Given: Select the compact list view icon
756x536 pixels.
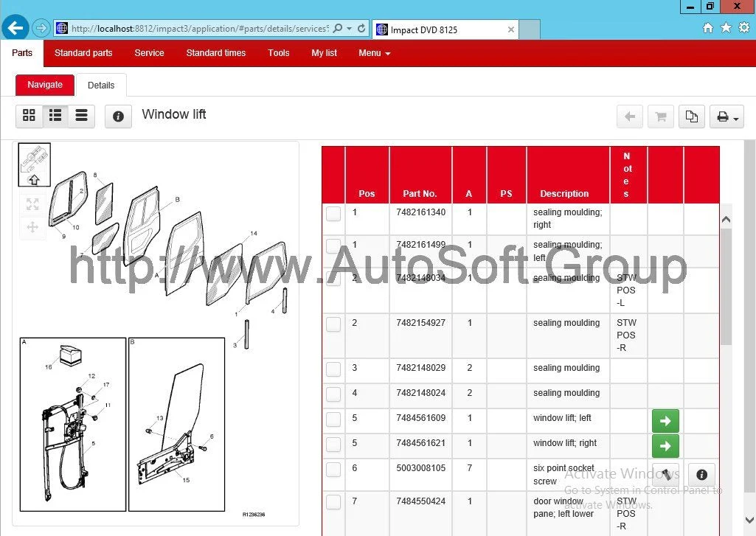Looking at the screenshot, I should [81, 116].
